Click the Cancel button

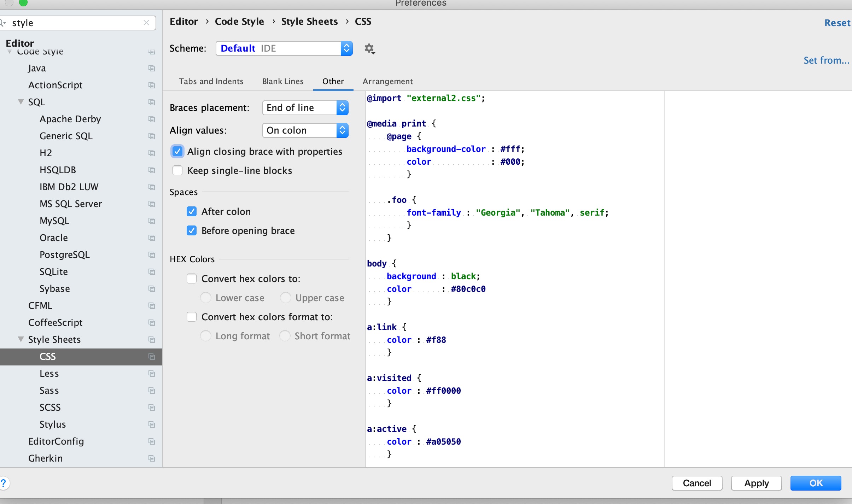pyautogui.click(x=697, y=483)
